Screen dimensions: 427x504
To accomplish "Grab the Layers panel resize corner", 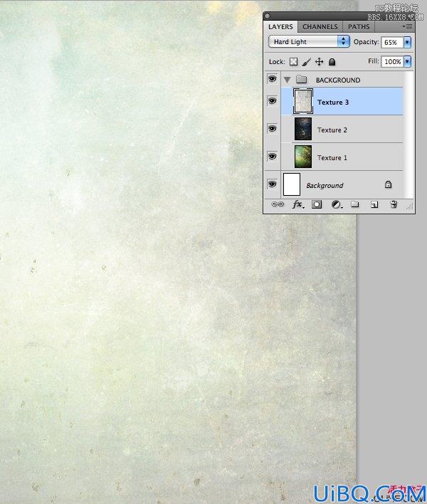I will coord(410,206).
